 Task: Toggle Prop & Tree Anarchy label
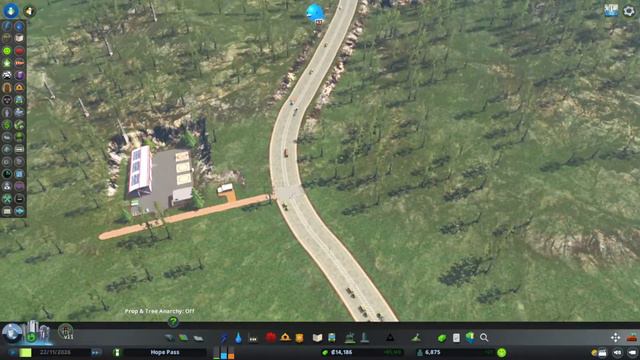coord(159,311)
